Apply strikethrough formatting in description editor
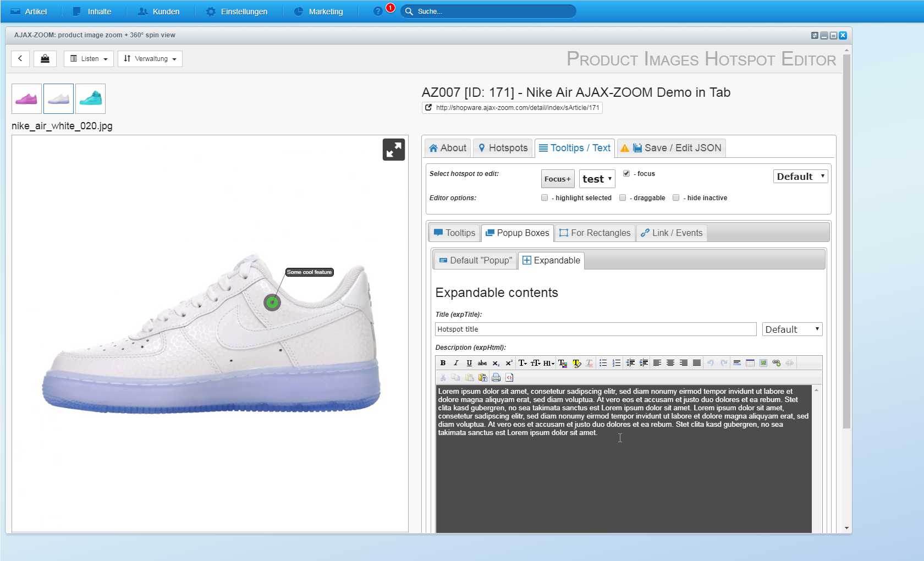This screenshot has width=924, height=561. (x=482, y=363)
